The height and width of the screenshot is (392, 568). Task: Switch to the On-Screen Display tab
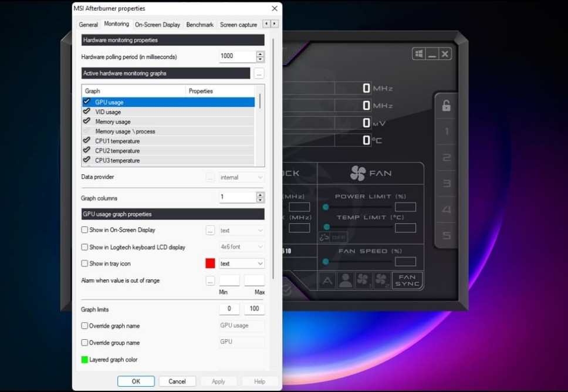pyautogui.click(x=157, y=25)
